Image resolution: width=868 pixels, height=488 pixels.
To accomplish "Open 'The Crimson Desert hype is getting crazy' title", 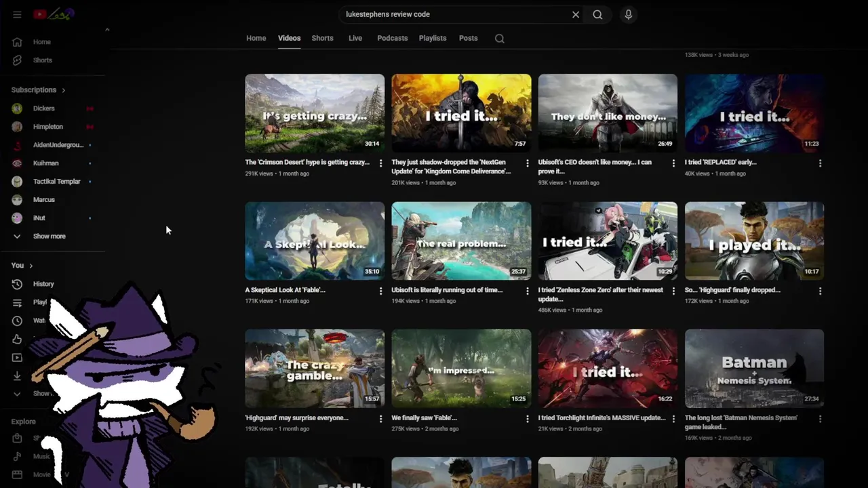I will tap(307, 163).
